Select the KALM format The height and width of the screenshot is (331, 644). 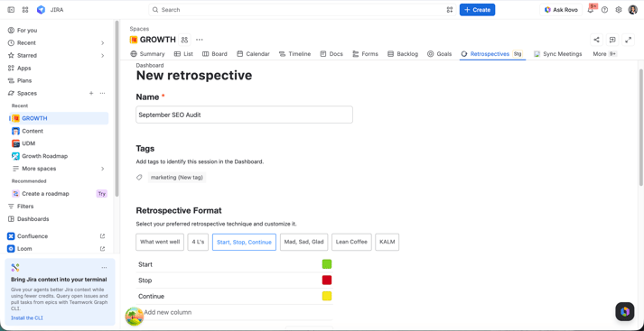pyautogui.click(x=387, y=242)
